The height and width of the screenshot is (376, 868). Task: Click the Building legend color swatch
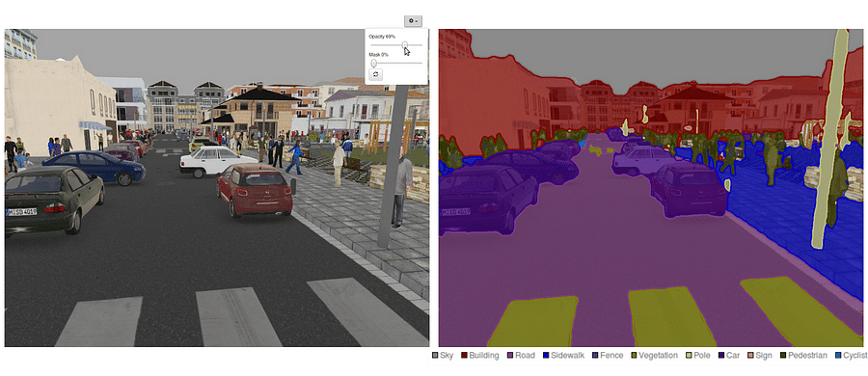tap(465, 356)
